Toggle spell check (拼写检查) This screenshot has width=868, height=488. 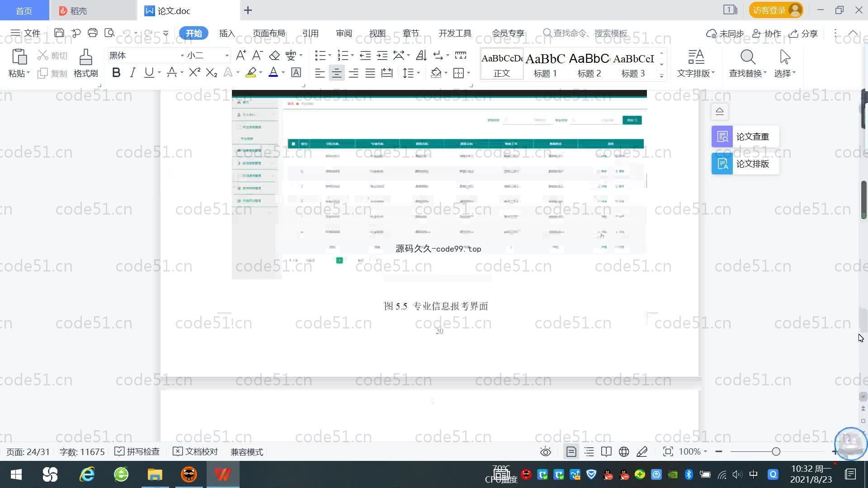pyautogui.click(x=137, y=451)
